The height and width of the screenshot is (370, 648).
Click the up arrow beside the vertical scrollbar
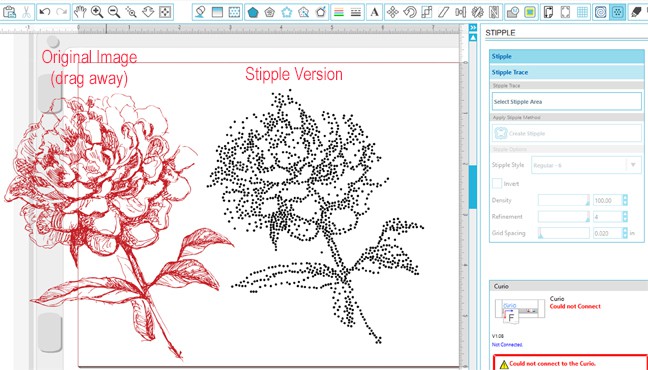point(473,38)
